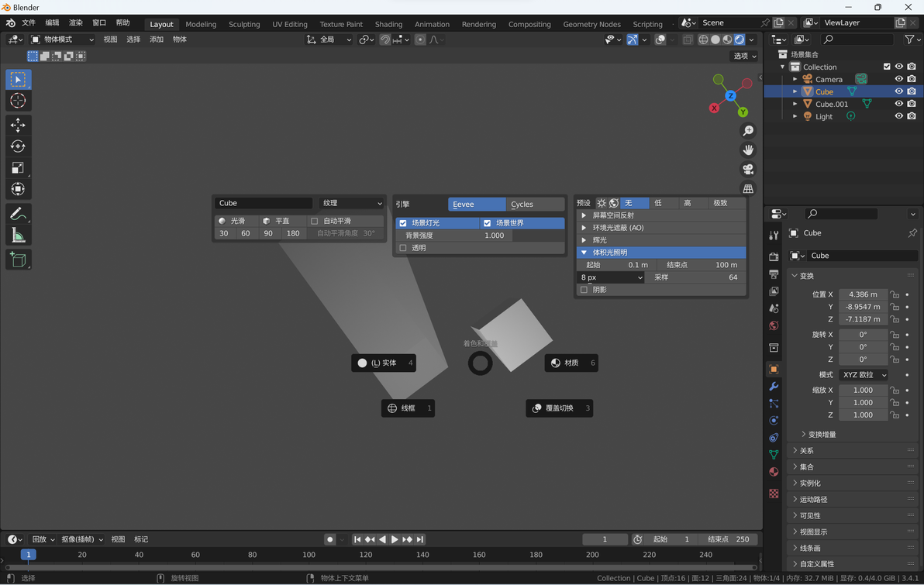Choose 覆盖切换 in pie menu
The height and width of the screenshot is (585, 924).
coord(559,408)
